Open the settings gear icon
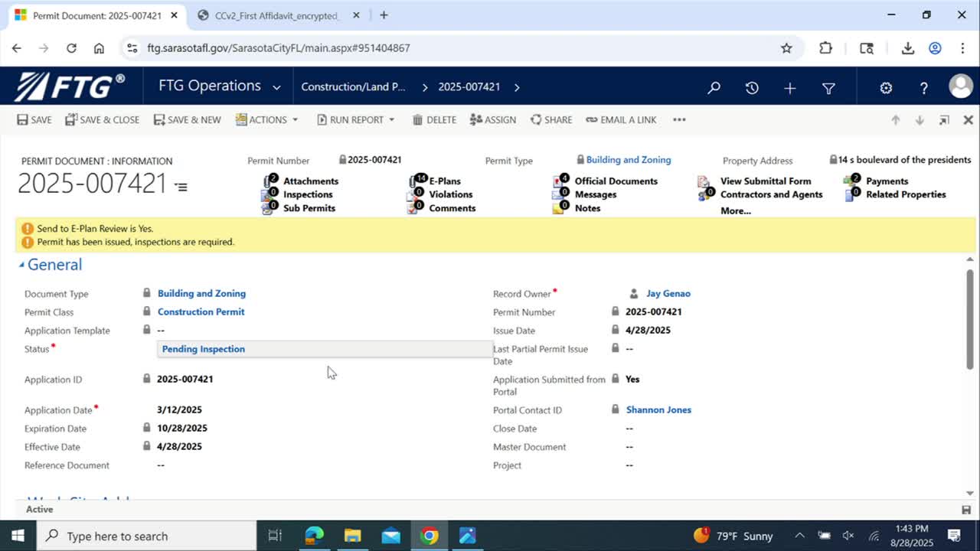Image resolution: width=980 pixels, height=551 pixels. [886, 88]
